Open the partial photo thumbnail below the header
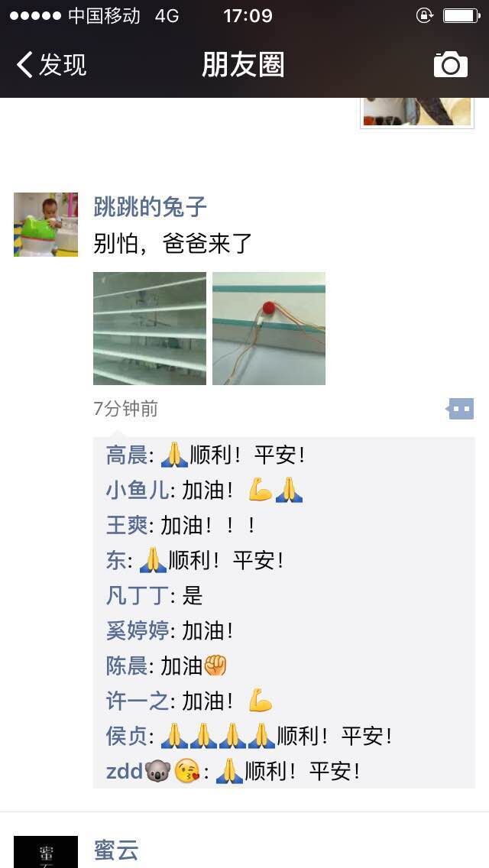This screenshot has height=868, width=489. tap(417, 112)
